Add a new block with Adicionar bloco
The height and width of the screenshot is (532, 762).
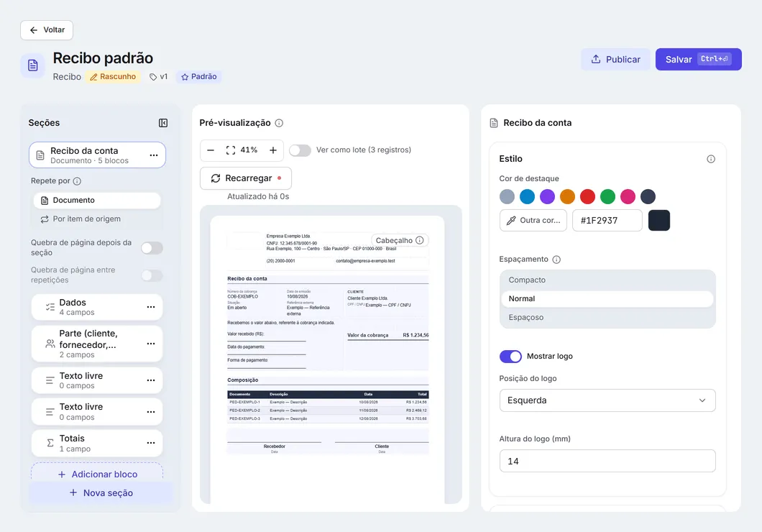(x=97, y=474)
